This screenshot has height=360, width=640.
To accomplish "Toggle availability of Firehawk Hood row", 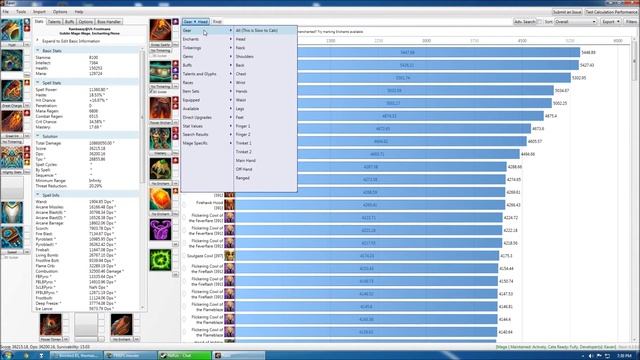I will tap(184, 205).
